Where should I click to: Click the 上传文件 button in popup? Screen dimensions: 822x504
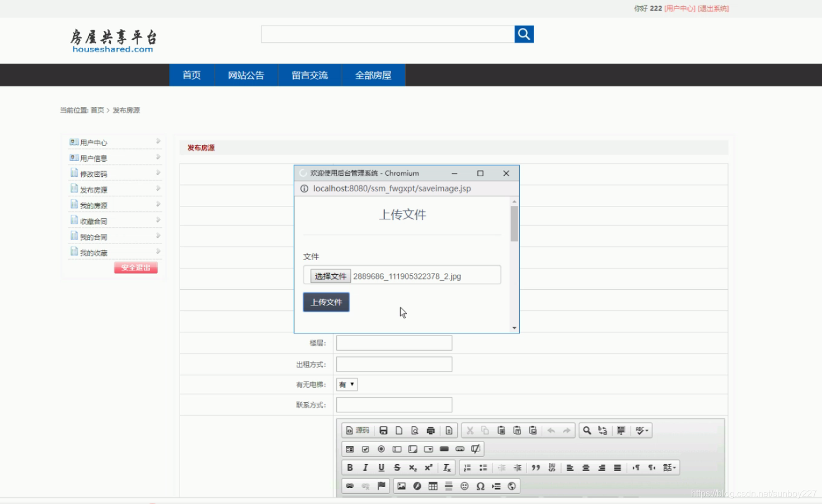(326, 302)
